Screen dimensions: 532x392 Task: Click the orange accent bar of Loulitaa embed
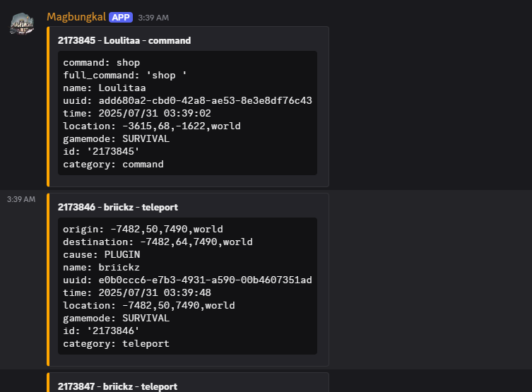(x=48, y=106)
